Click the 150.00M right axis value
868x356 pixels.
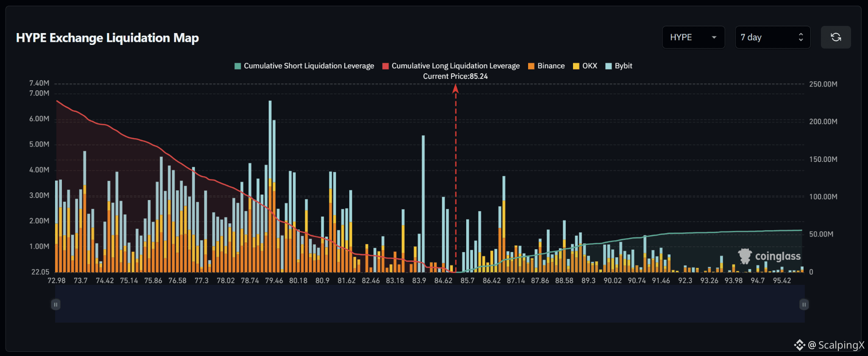[823, 159]
